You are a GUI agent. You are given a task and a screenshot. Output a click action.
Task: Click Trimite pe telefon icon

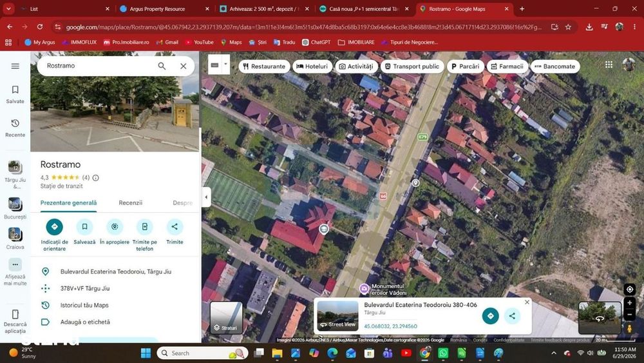pyautogui.click(x=144, y=226)
